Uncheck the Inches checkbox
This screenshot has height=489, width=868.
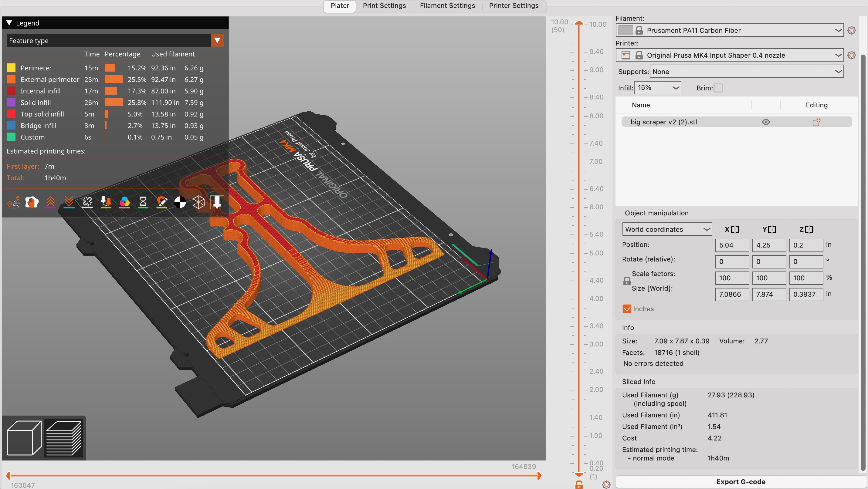tap(627, 309)
